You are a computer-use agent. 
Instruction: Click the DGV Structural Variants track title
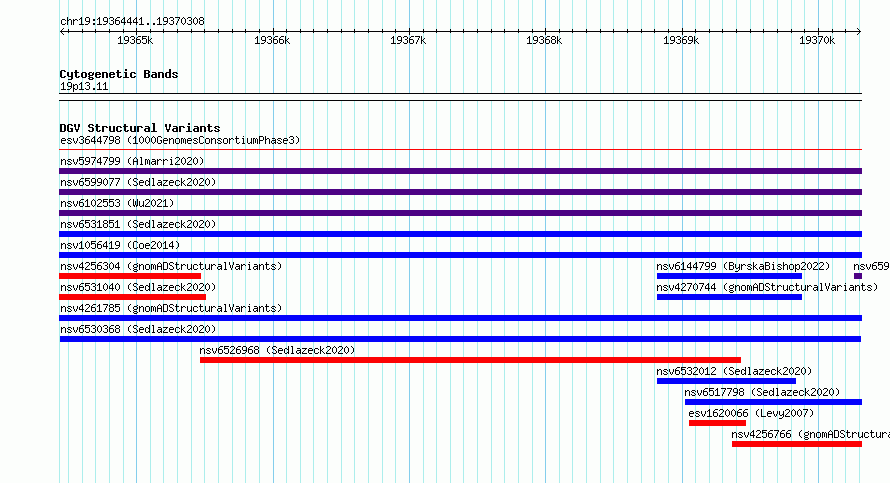point(140,128)
